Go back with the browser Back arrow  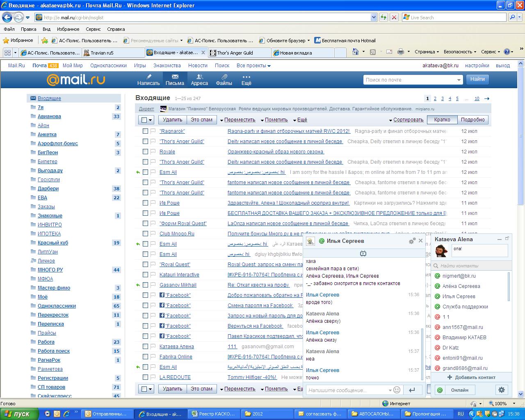[x=7, y=17]
